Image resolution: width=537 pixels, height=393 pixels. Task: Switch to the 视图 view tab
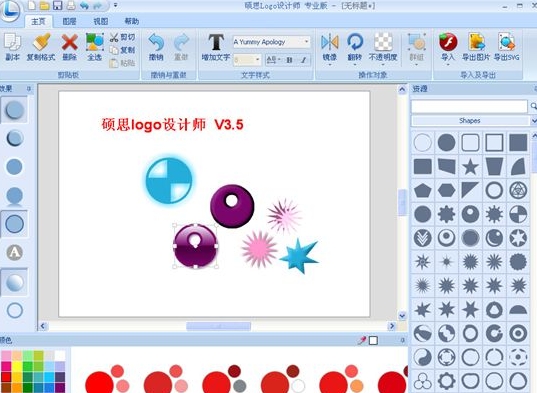[x=101, y=21]
